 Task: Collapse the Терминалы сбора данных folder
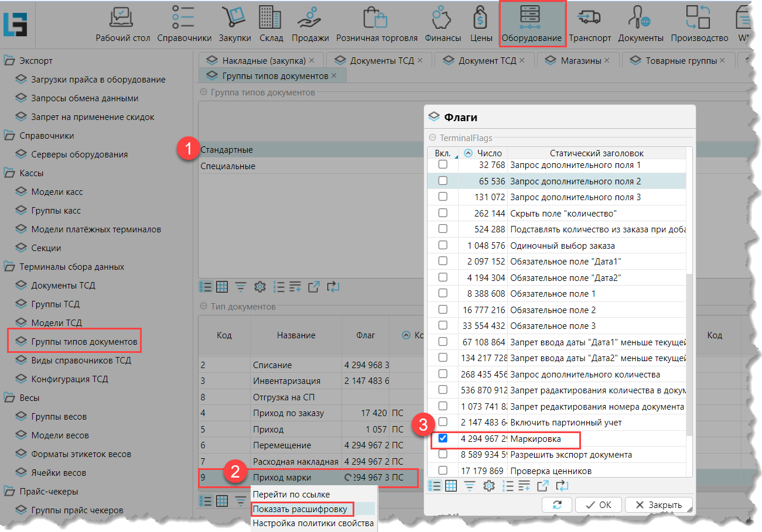(x=9, y=267)
